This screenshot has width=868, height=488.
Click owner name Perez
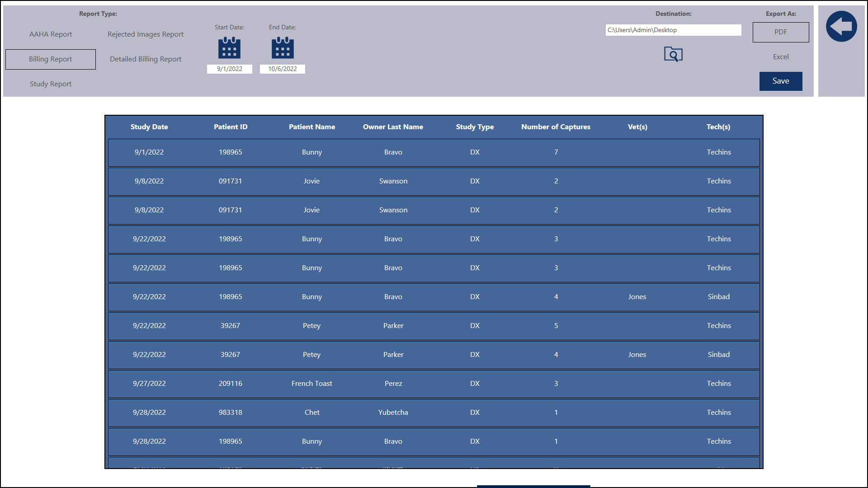pyautogui.click(x=393, y=384)
